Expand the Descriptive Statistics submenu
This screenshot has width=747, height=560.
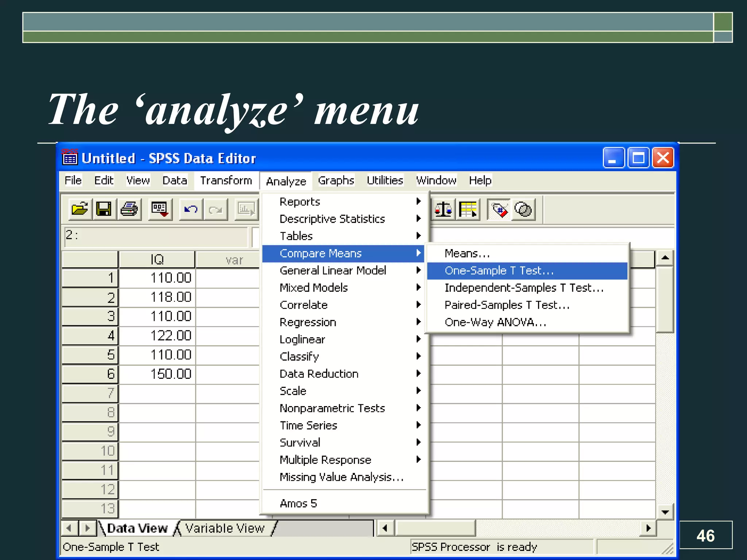click(x=343, y=219)
